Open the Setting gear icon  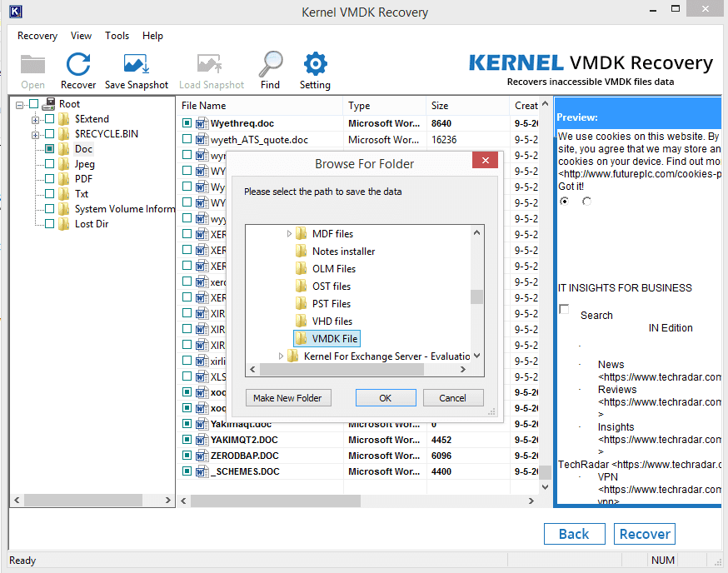(x=315, y=64)
